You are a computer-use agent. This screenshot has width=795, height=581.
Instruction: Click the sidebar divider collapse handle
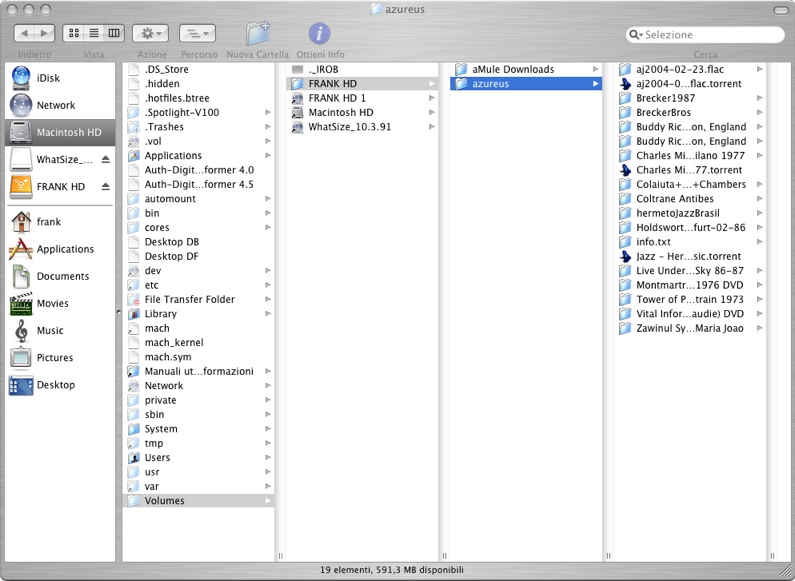[119, 312]
